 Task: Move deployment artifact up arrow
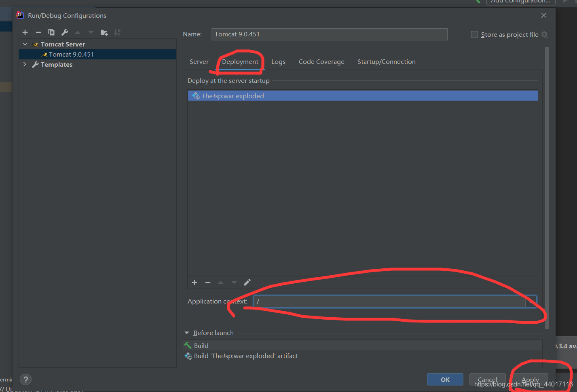pos(221,282)
